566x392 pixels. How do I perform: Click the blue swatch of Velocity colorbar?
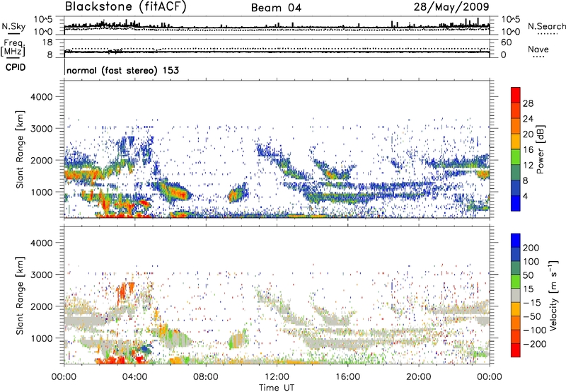[x=516, y=241]
